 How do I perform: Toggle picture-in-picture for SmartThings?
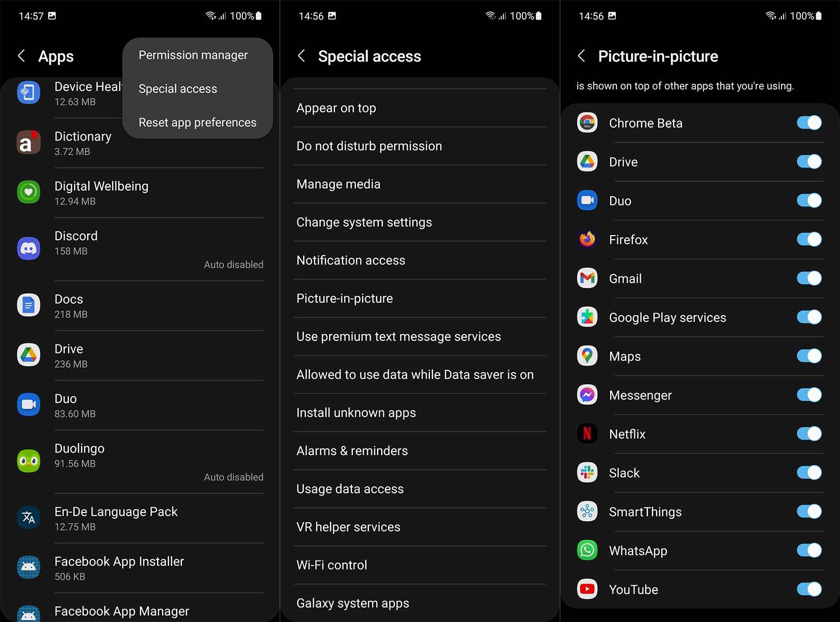click(809, 511)
